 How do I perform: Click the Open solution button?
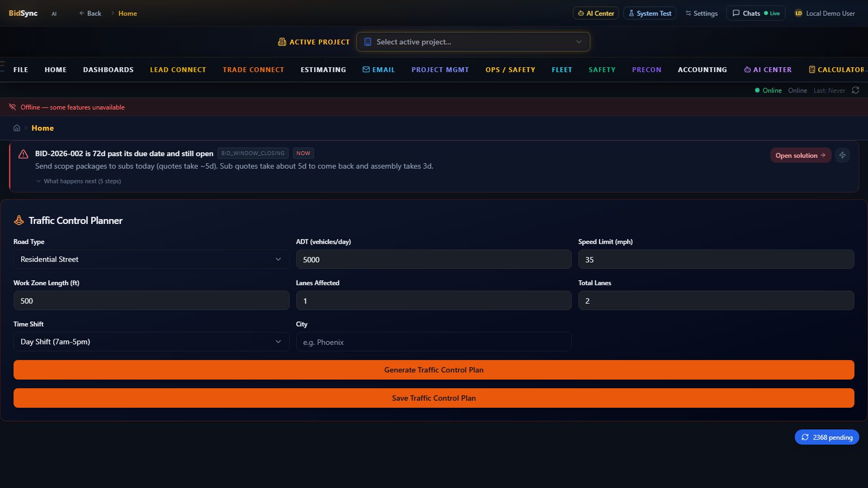801,155
